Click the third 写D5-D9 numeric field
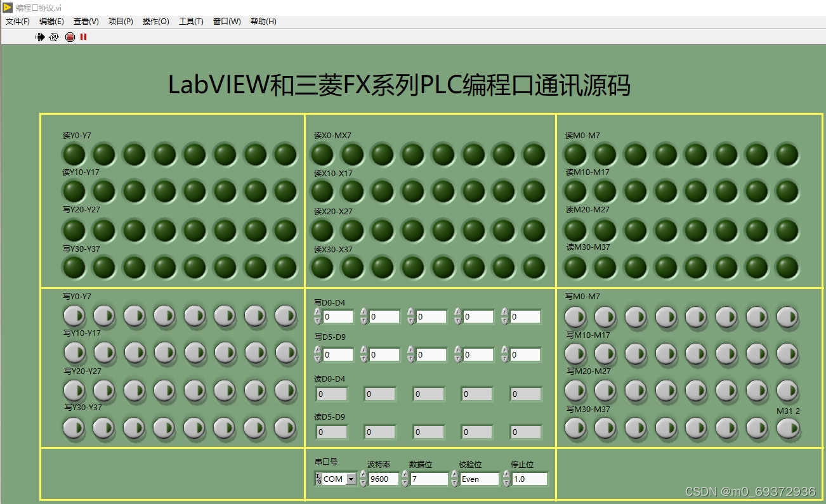 click(431, 355)
